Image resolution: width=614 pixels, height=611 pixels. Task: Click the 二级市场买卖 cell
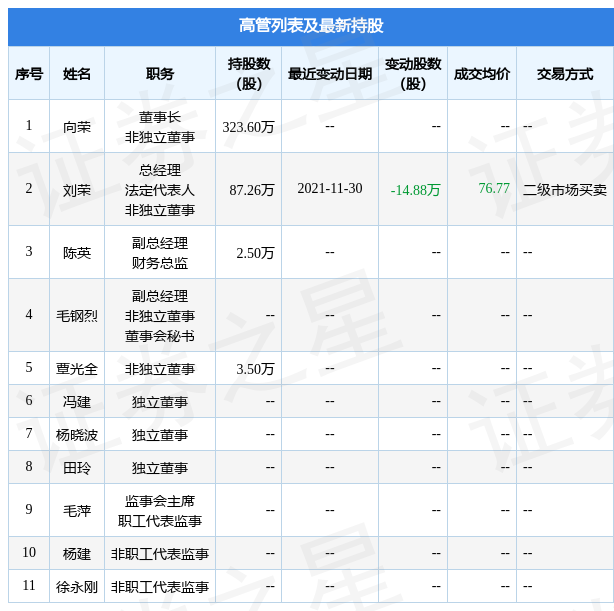[x=565, y=190]
